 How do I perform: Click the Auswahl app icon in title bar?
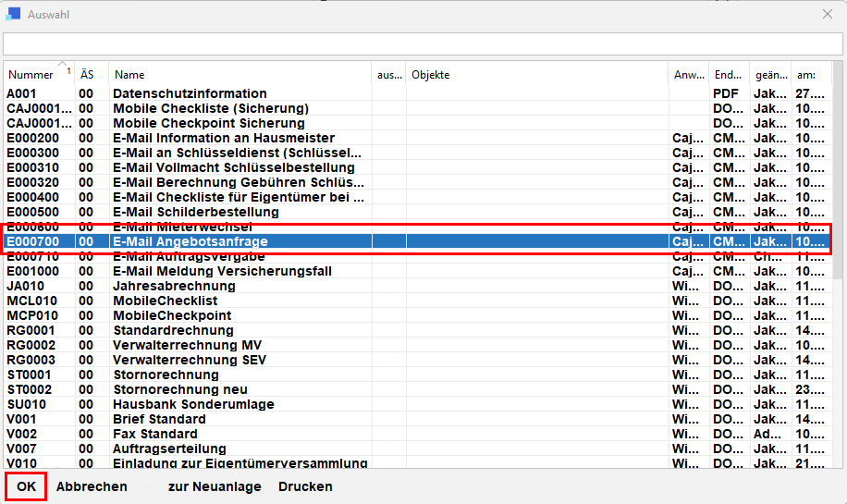tap(14, 14)
